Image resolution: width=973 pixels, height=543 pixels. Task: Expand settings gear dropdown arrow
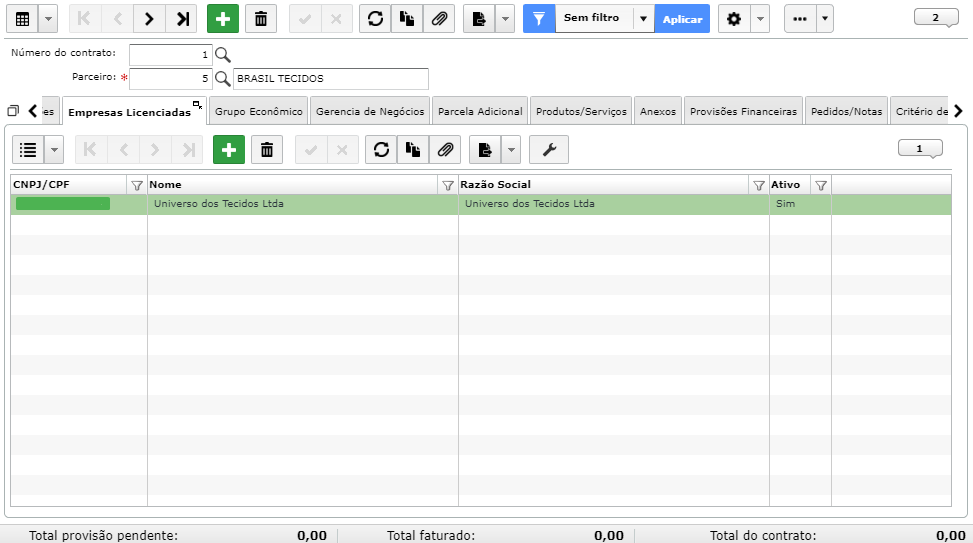[x=760, y=19]
